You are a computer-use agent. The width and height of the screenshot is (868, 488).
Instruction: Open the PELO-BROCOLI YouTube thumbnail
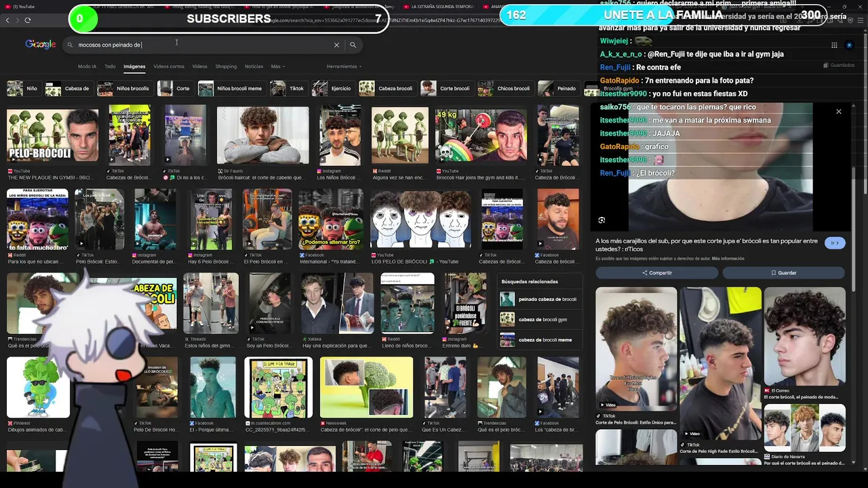52,135
